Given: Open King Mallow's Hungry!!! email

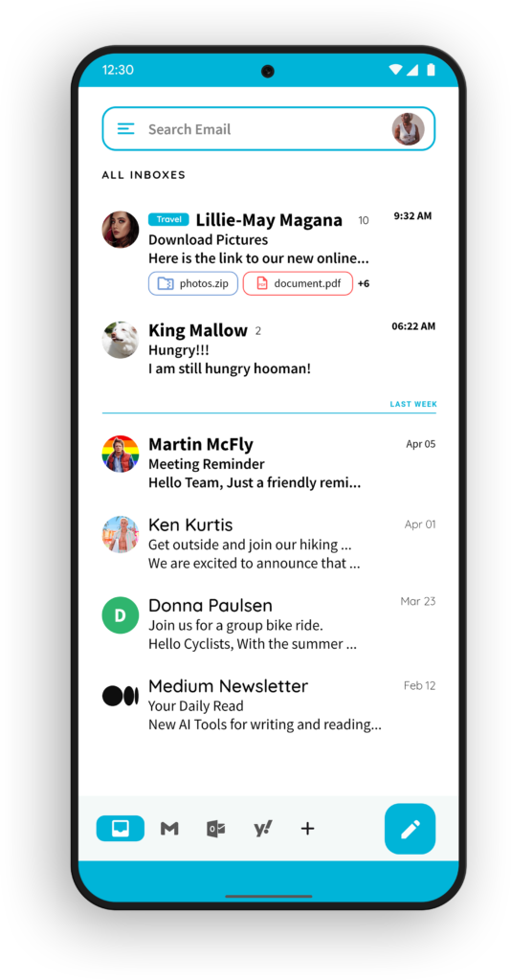Looking at the screenshot, I should pos(269,348).
